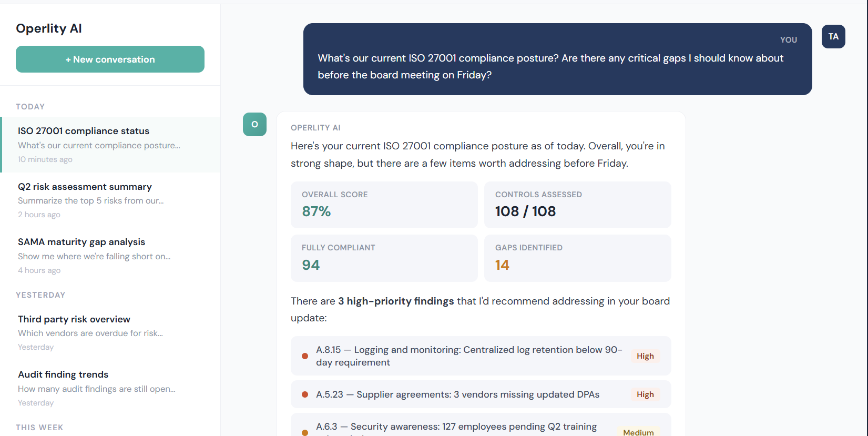
Task: Click the Medium badge on A.6.3 finding
Action: coord(638,432)
